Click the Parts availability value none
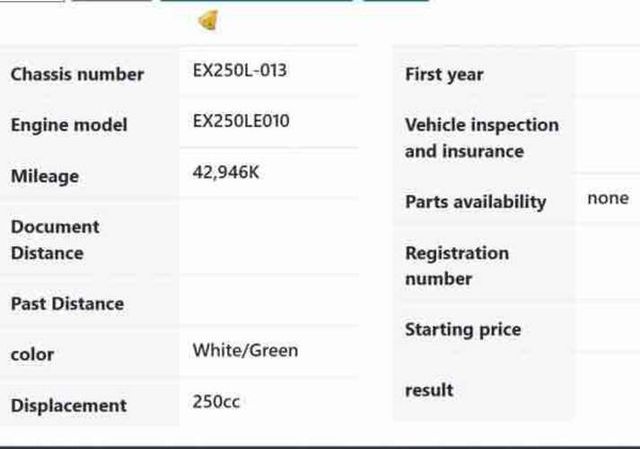This screenshot has width=640, height=449. 608,198
